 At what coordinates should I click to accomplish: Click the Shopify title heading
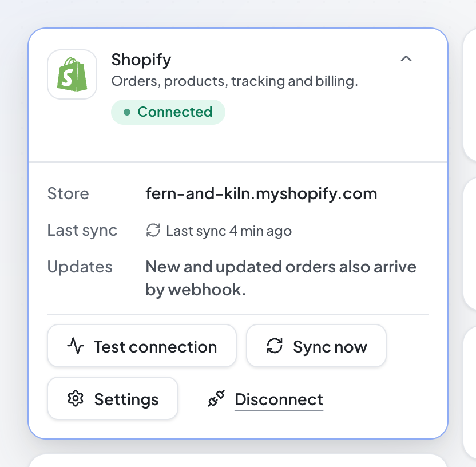point(141,60)
